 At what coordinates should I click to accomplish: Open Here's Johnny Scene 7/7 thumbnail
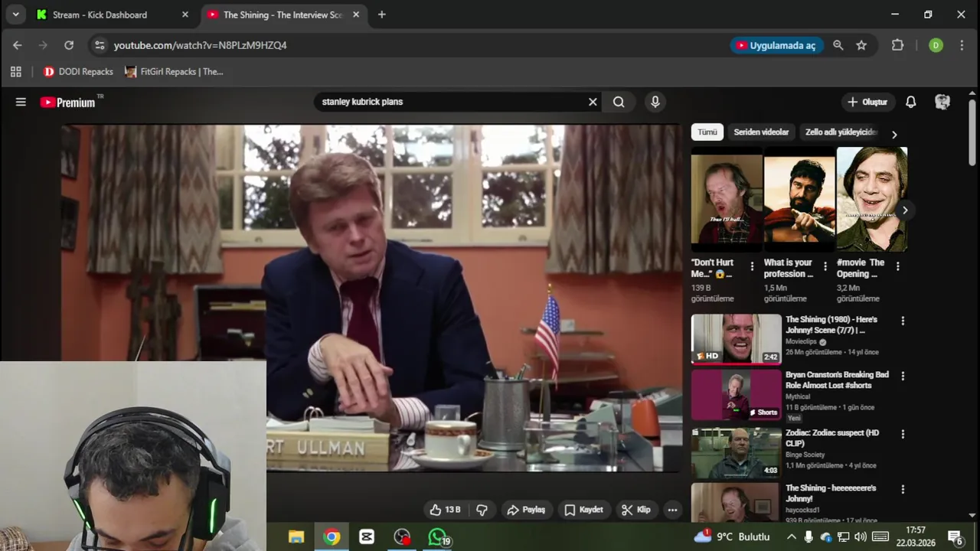click(737, 339)
